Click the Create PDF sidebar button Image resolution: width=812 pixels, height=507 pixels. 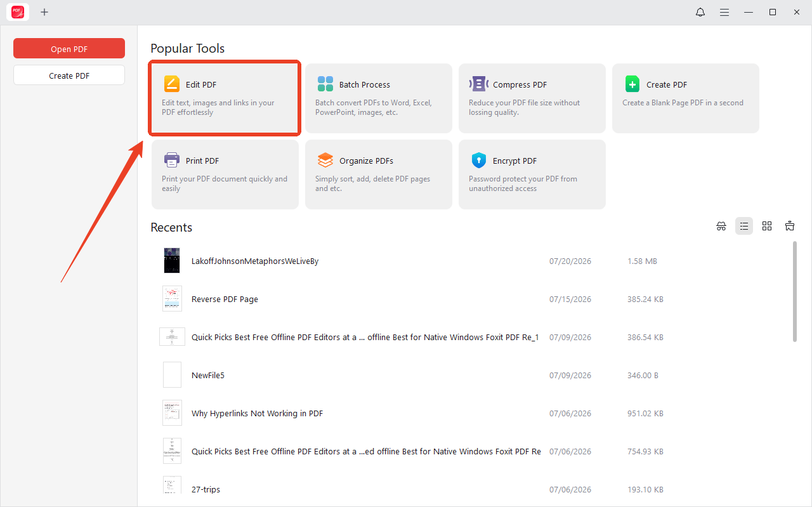click(x=69, y=76)
